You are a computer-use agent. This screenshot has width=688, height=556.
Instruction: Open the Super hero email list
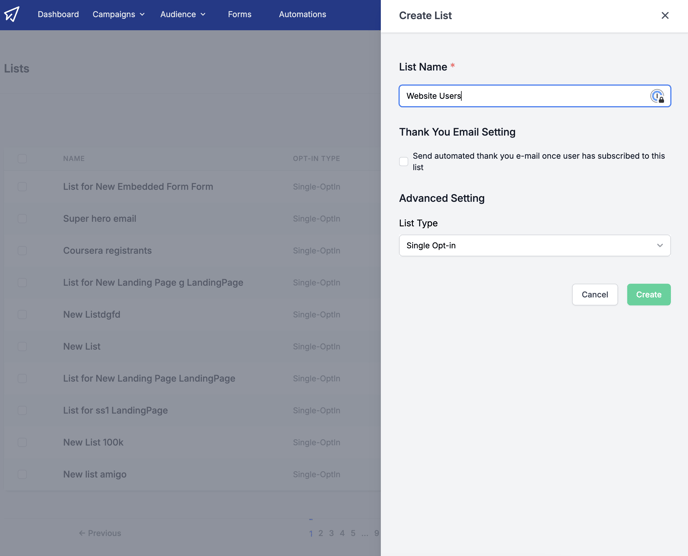click(x=100, y=219)
